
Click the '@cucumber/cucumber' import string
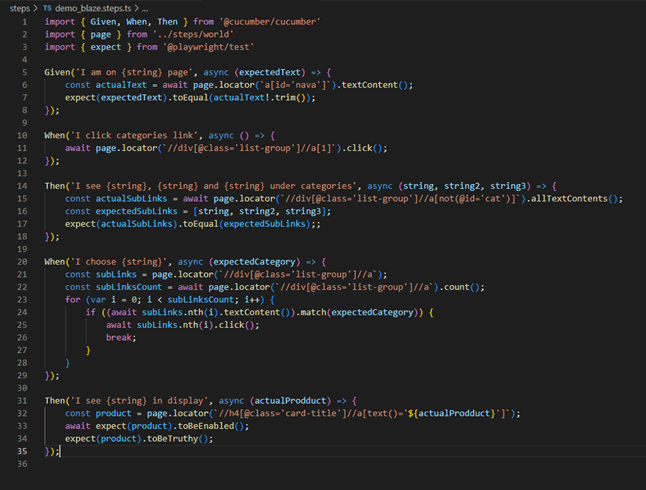(x=270, y=22)
